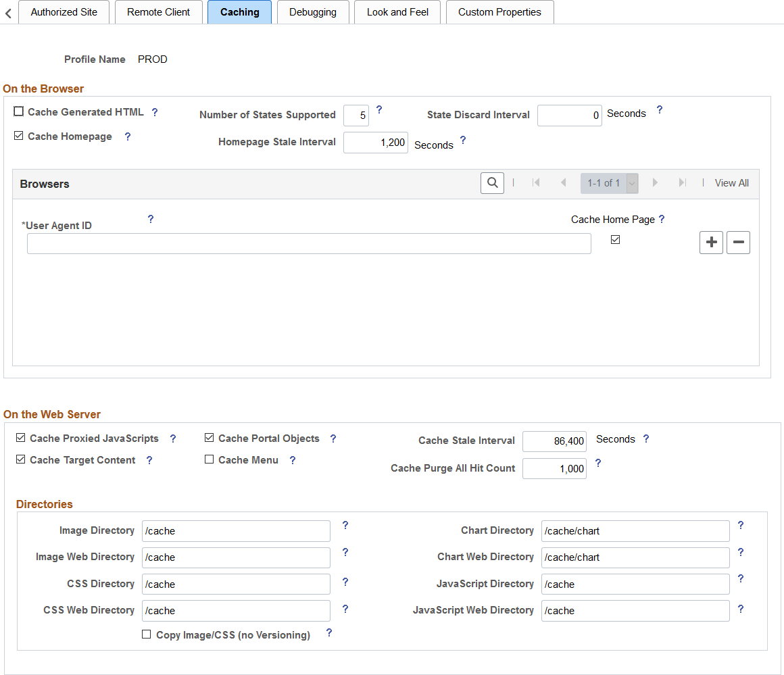The height and width of the screenshot is (675, 784).
Task: Open help for Chart Directory
Action: pos(741,525)
